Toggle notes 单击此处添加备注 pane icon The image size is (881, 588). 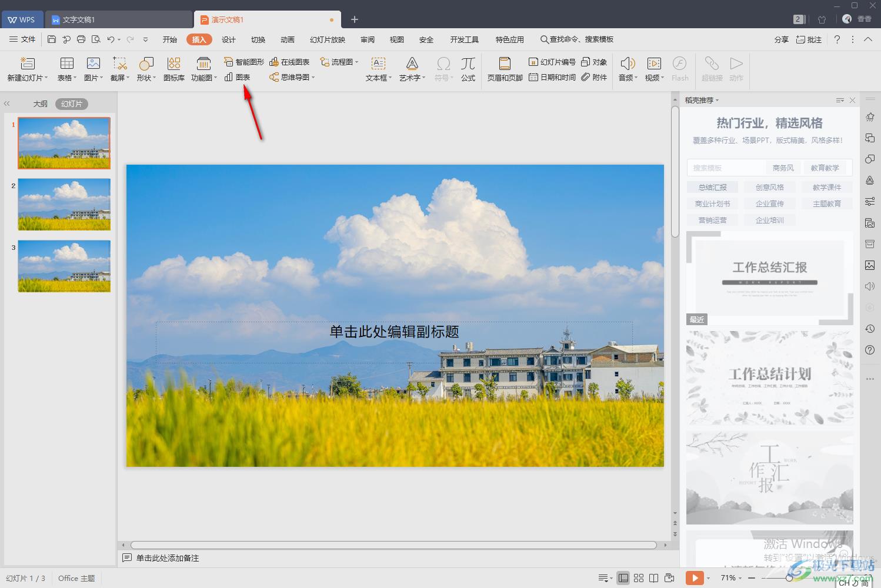(126, 558)
